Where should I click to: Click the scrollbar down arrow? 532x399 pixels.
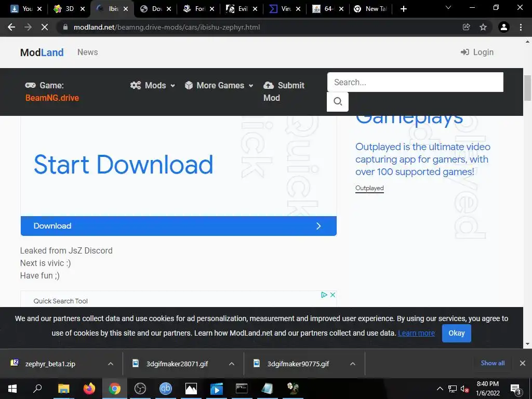coord(527,344)
